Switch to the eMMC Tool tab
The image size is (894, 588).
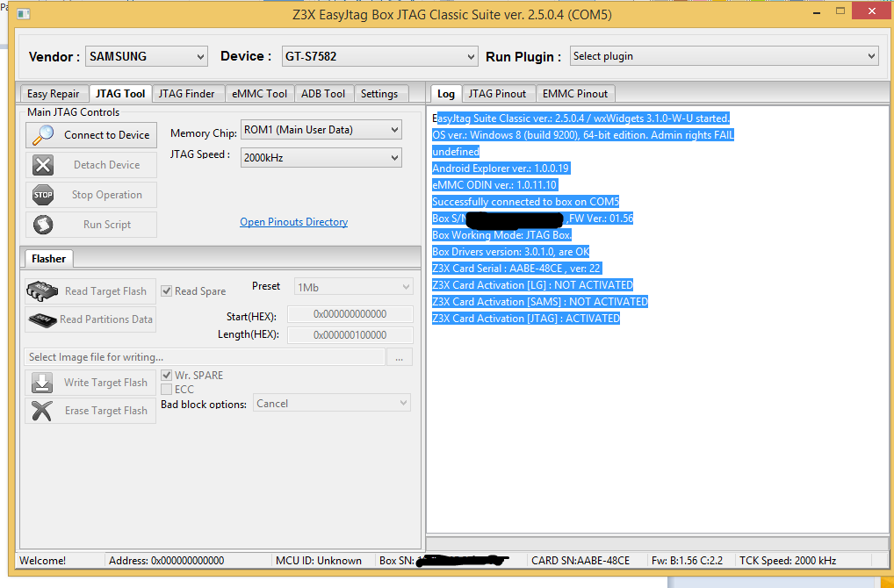(259, 93)
